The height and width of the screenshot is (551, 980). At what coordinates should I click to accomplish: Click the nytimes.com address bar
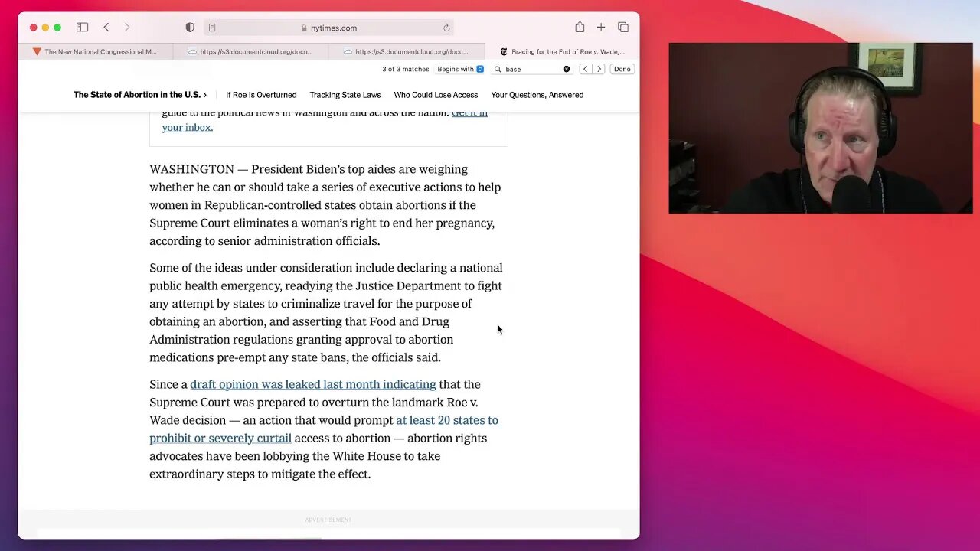point(328,28)
